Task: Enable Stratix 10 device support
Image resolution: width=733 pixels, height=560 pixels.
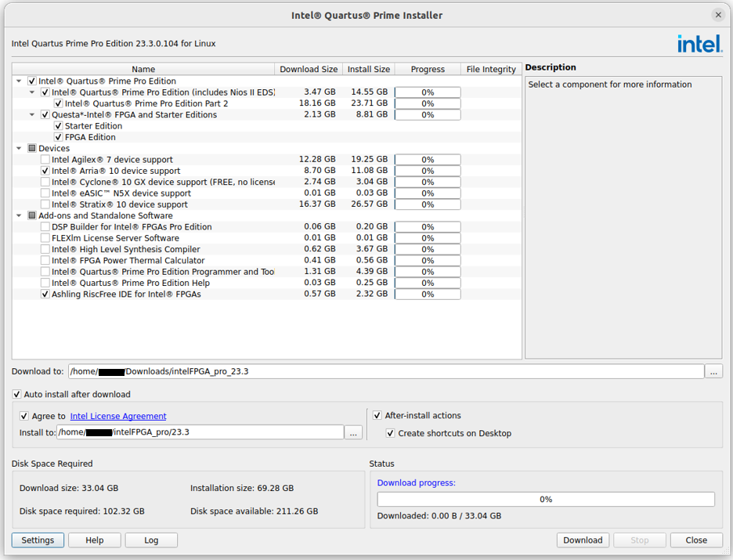Action: [45, 204]
